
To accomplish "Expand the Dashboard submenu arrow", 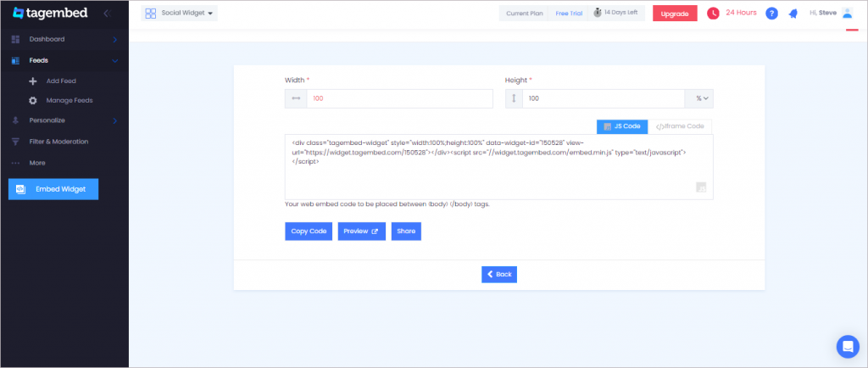I will tap(115, 39).
